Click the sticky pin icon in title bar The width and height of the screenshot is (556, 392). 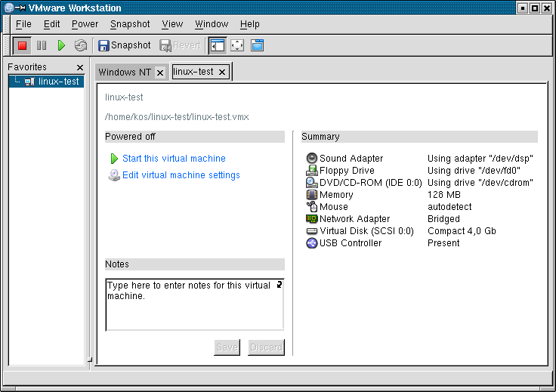(20, 8)
